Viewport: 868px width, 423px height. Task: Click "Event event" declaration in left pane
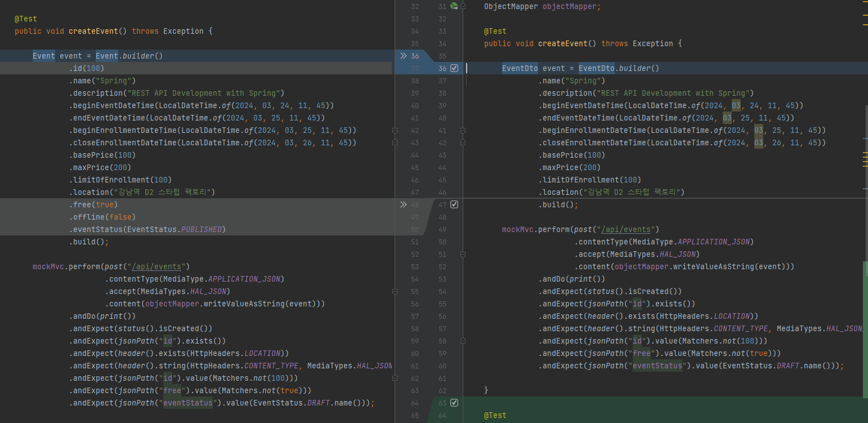57,56
